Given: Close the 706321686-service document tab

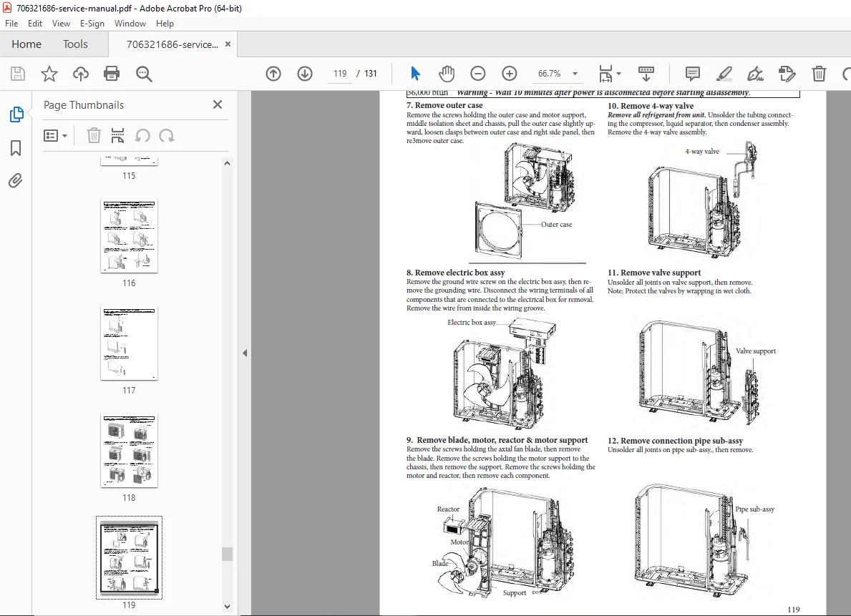Looking at the screenshot, I should [x=228, y=44].
